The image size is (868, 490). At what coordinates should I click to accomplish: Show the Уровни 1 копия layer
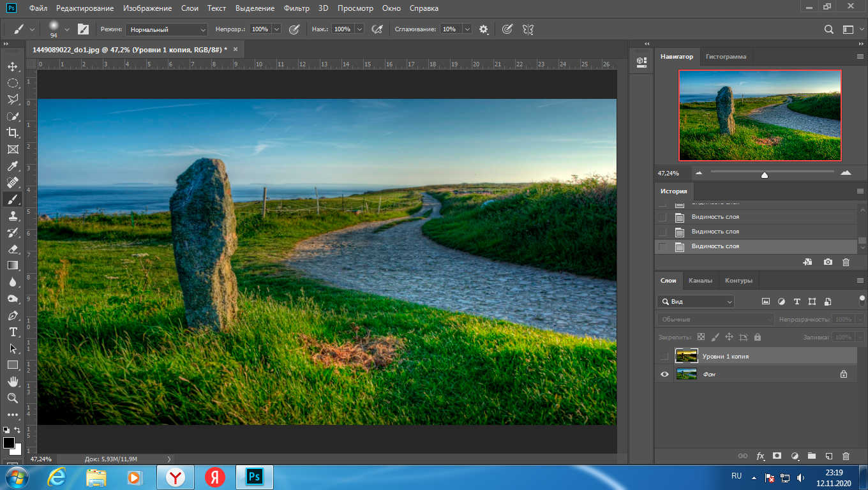664,356
